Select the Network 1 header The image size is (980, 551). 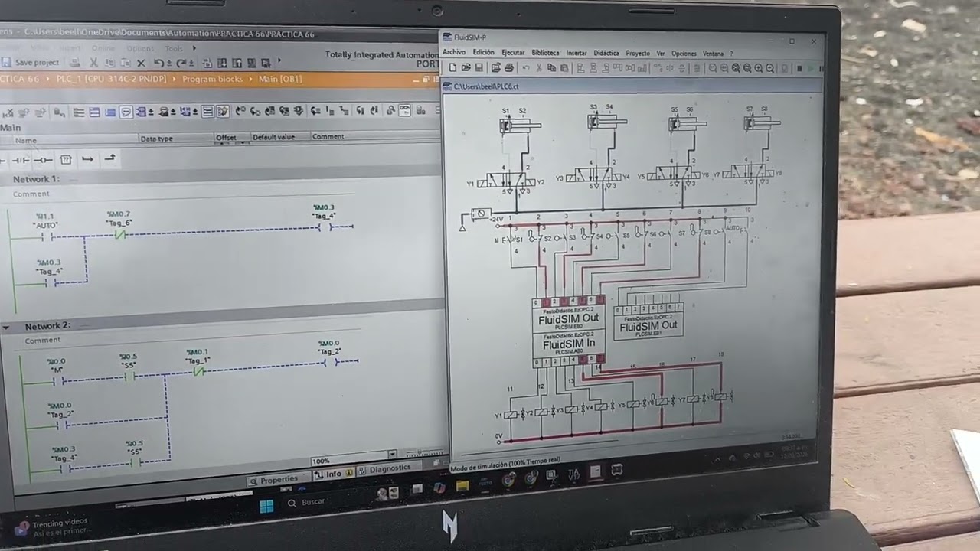pyautogui.click(x=36, y=179)
